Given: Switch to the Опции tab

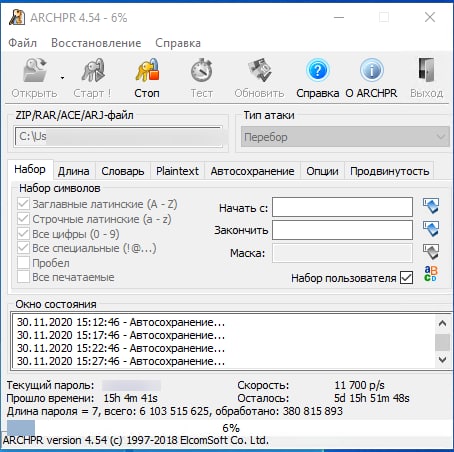Looking at the screenshot, I should tap(322, 171).
